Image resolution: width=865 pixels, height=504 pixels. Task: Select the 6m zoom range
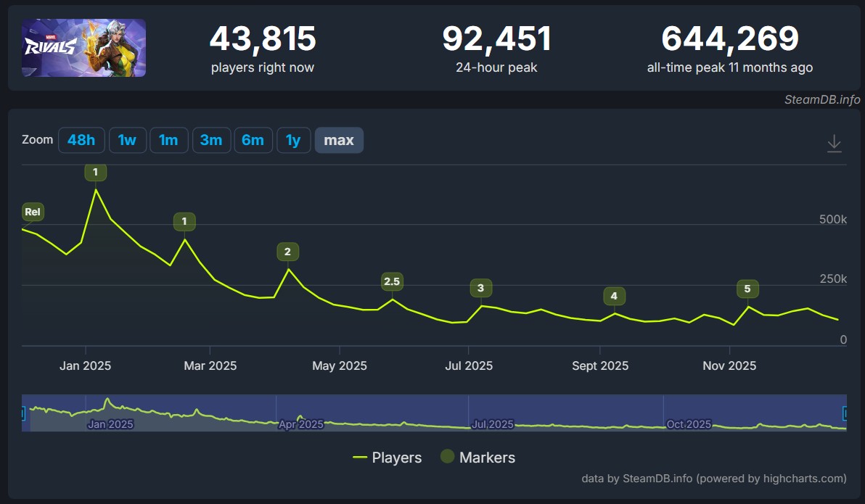(x=253, y=140)
